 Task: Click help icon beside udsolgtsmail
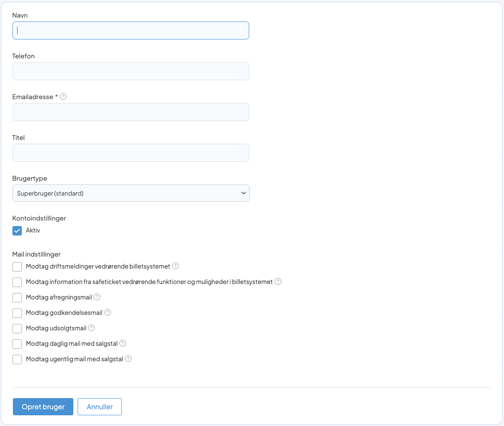pyautogui.click(x=91, y=328)
